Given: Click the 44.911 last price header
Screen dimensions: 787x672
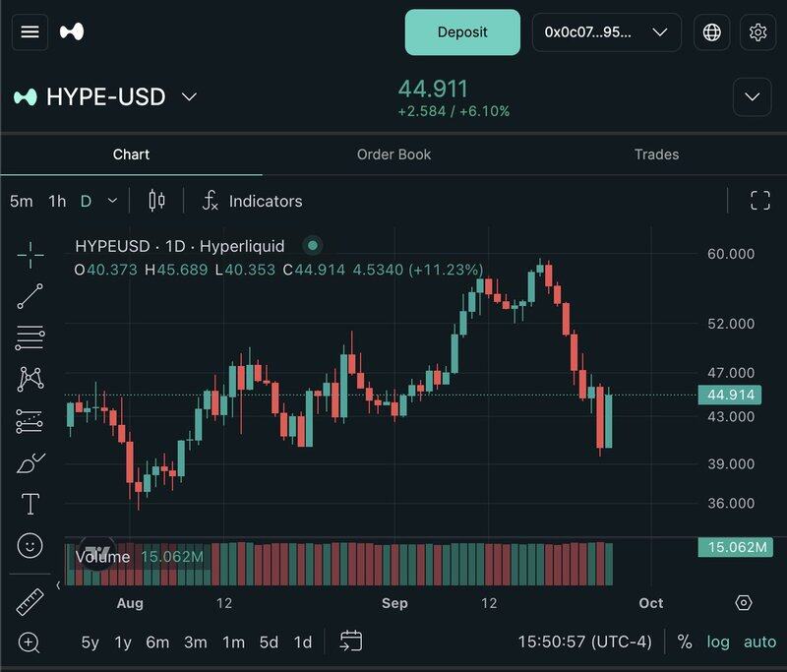Looking at the screenshot, I should point(433,90).
